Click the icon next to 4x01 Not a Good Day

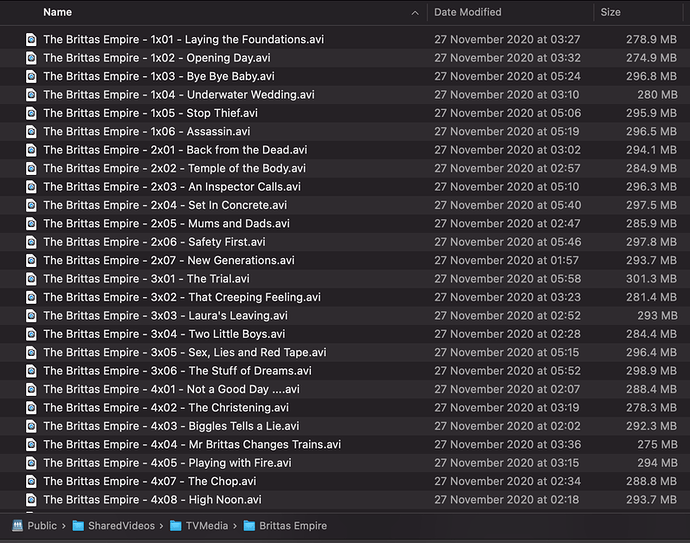click(31, 389)
